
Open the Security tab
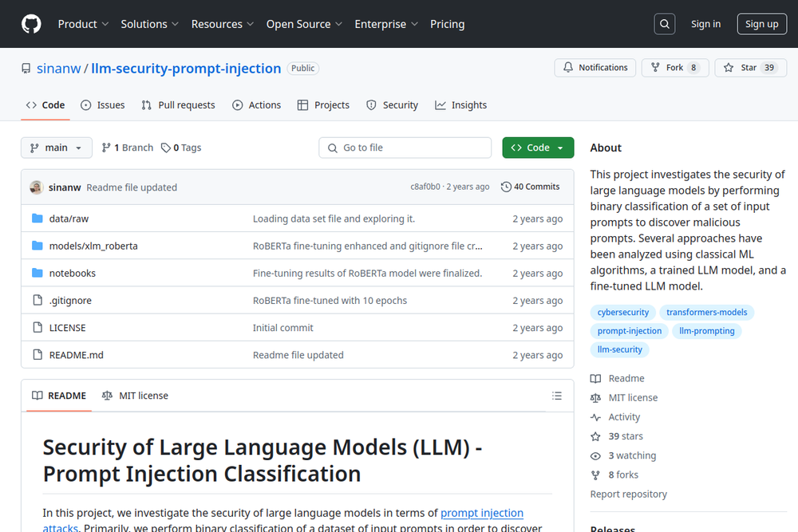[x=392, y=105]
